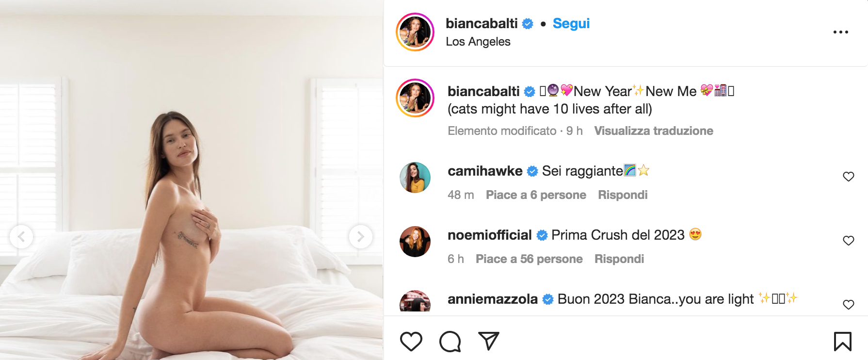The width and height of the screenshot is (868, 360).
Task: Reply to camihawke's comment via Rispondi
Action: pos(623,195)
